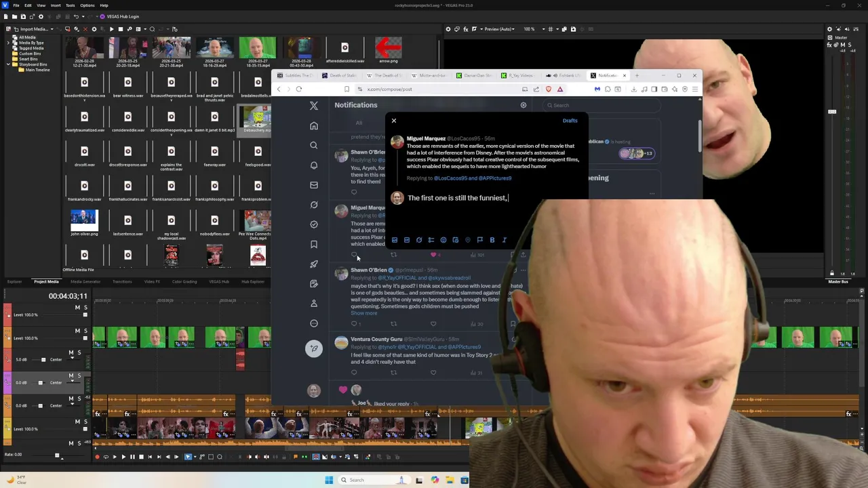Add a GIF to the reply composer
The image size is (868, 488).
tap(407, 240)
